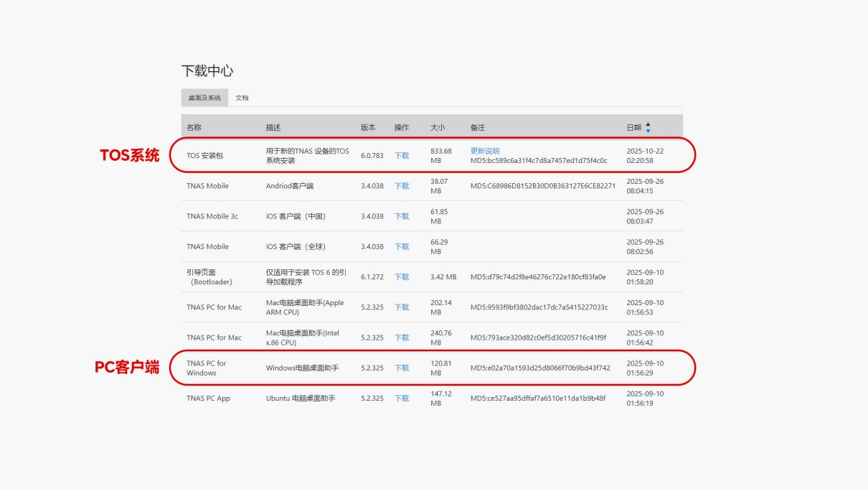Select the MD5:d79c74d2f8e46276c722e180cf83fa0e text
This screenshot has height=489, width=868.
tap(538, 276)
